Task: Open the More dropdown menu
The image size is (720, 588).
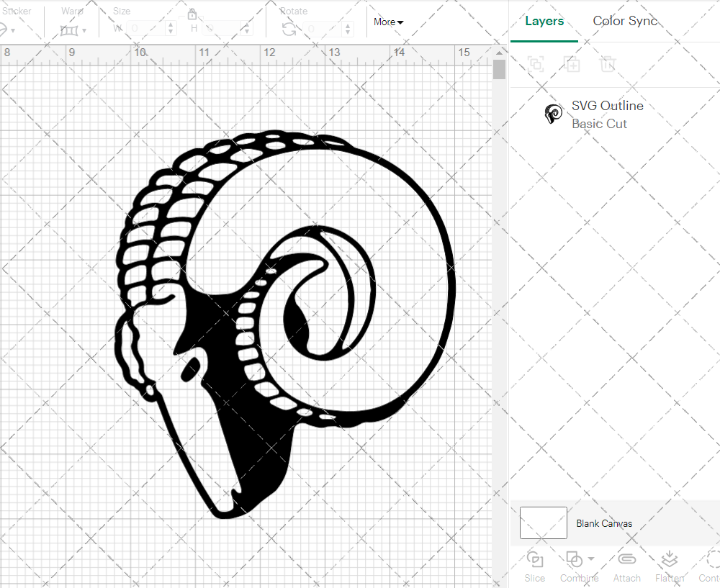Action: tap(388, 22)
